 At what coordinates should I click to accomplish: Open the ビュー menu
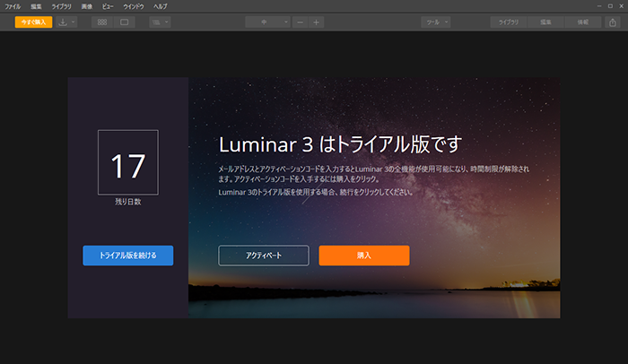click(x=108, y=6)
